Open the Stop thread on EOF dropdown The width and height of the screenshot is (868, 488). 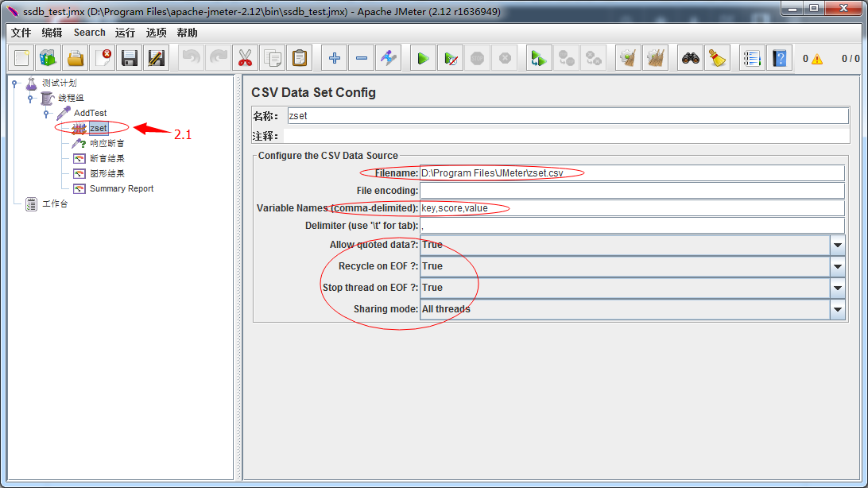click(838, 288)
